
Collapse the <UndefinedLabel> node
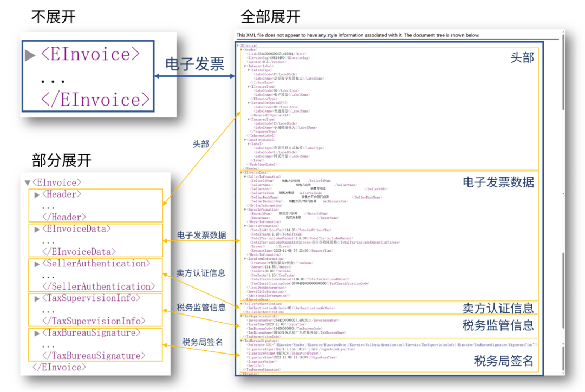pos(245,140)
